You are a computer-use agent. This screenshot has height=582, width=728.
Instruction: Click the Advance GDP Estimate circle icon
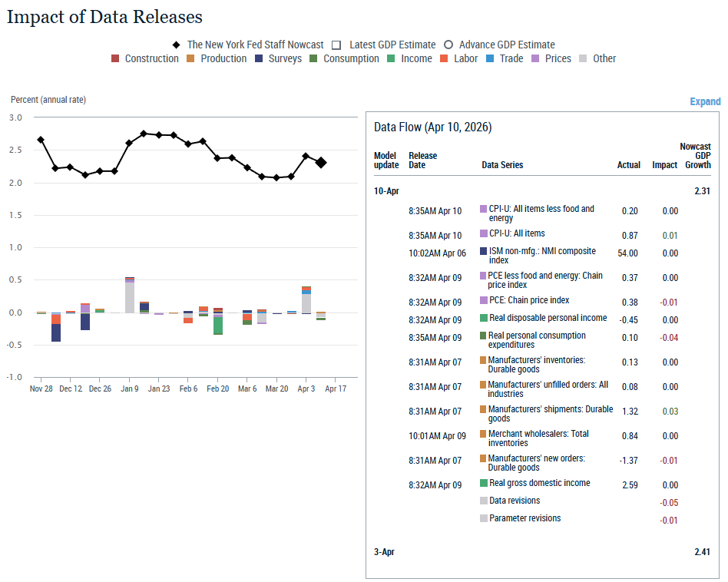tap(448, 45)
